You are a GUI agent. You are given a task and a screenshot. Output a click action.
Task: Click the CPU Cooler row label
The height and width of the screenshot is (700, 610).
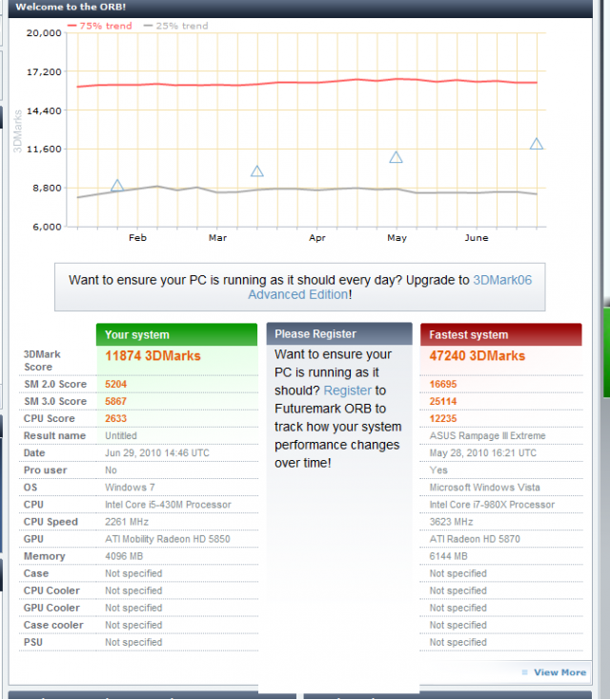click(51, 590)
